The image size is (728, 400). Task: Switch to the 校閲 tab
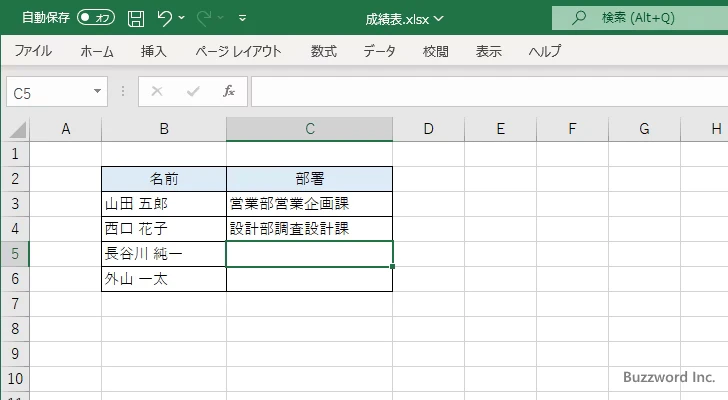tap(436, 51)
